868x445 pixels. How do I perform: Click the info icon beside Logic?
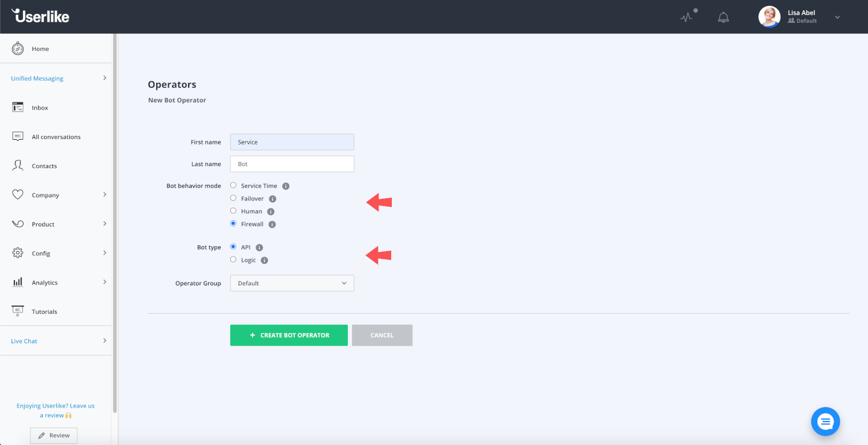tap(264, 260)
